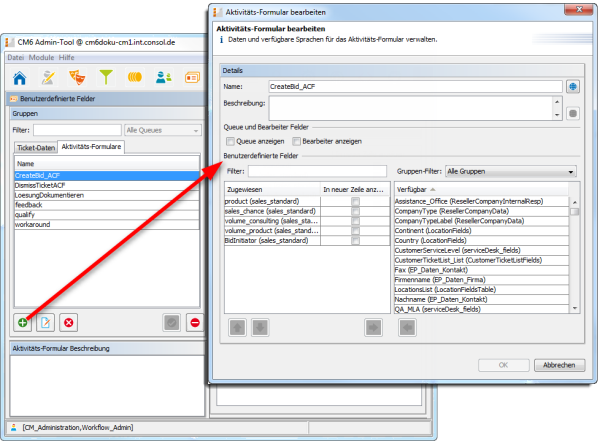
Task: Open the 'Gruppen-Filter' Alle Gruppen dropdown
Action: 510,172
